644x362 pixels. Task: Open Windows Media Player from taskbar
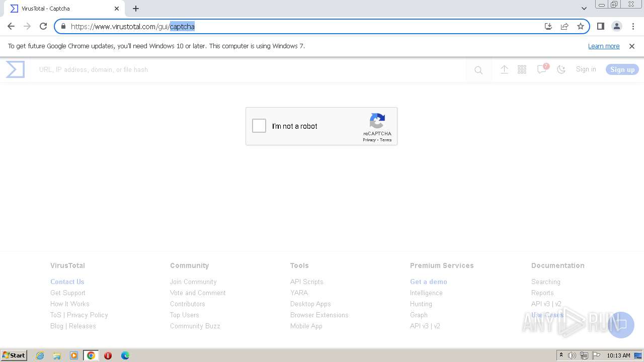74,355
